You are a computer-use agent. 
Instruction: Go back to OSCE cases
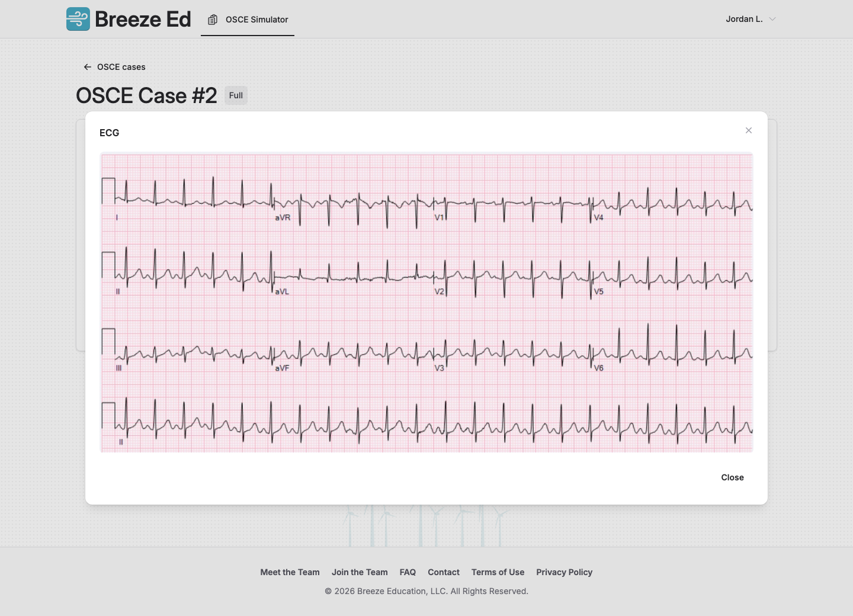point(114,67)
